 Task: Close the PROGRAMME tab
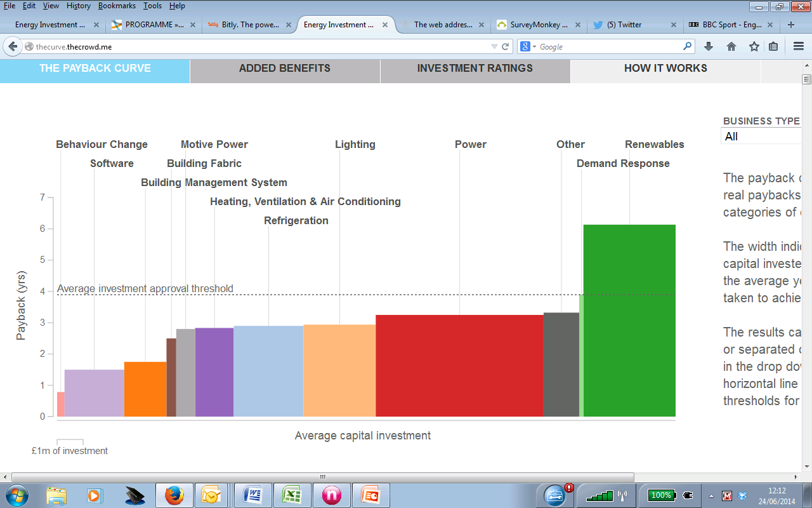click(193, 25)
